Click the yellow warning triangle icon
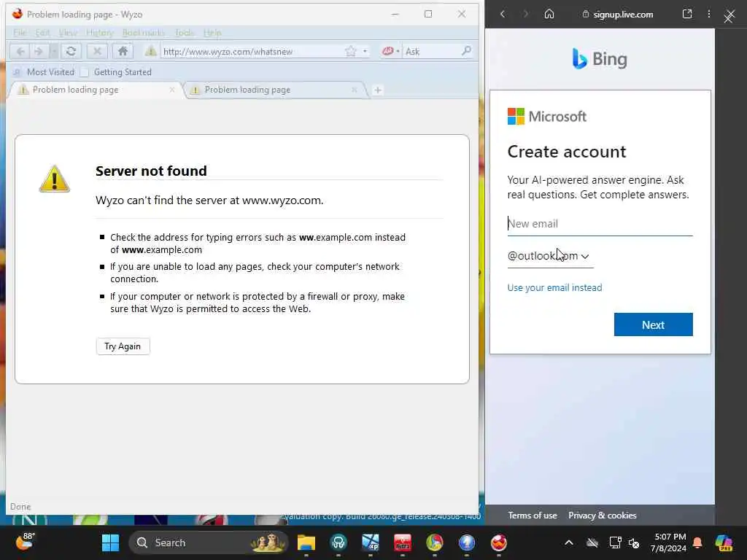Screen dimensions: 747x560 point(54,179)
